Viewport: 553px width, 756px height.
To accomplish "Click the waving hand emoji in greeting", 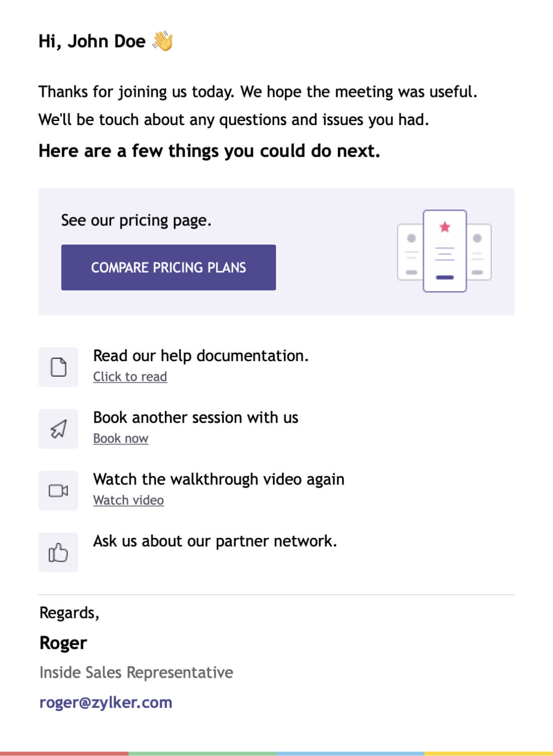I will tap(163, 41).
